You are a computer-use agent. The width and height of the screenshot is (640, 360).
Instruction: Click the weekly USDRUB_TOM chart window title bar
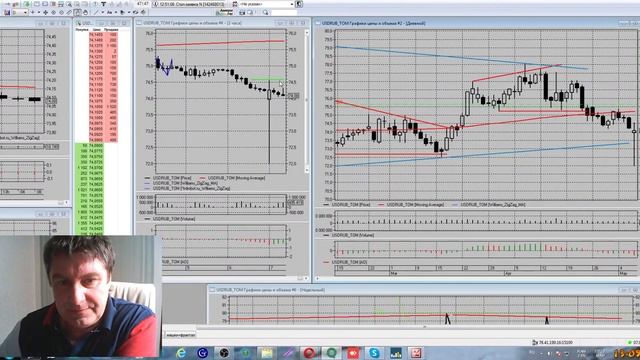click(x=424, y=290)
